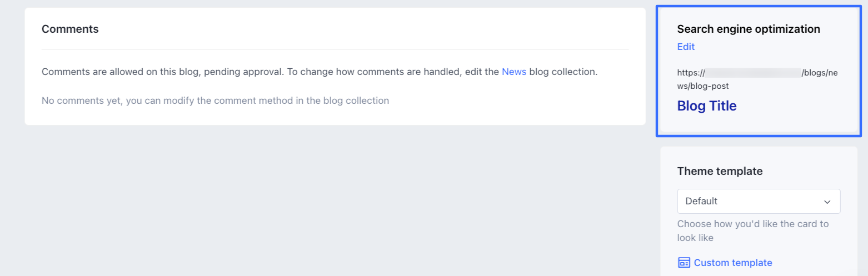Click the Comments section heading
The height and width of the screenshot is (276, 868).
pyautogui.click(x=70, y=29)
